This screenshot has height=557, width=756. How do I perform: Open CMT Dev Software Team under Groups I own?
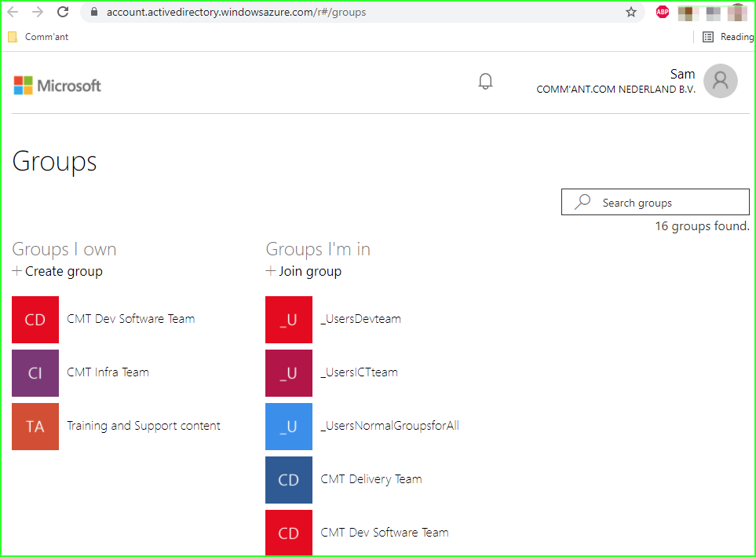[x=130, y=319]
